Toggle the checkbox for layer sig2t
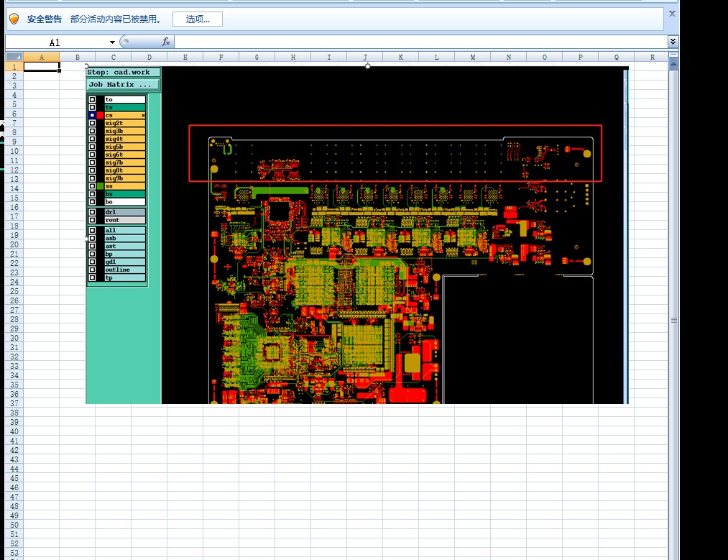The height and width of the screenshot is (560, 728). pyautogui.click(x=93, y=123)
